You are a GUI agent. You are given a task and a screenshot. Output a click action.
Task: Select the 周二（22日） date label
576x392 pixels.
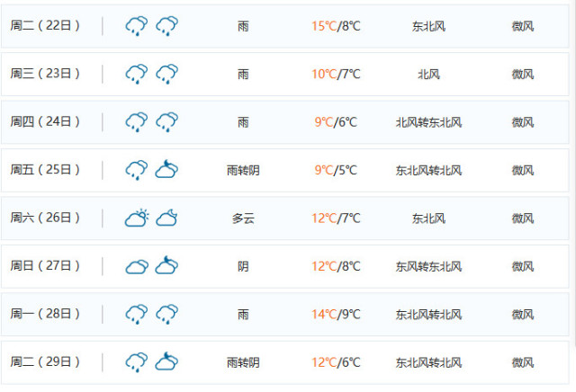[x=45, y=26]
